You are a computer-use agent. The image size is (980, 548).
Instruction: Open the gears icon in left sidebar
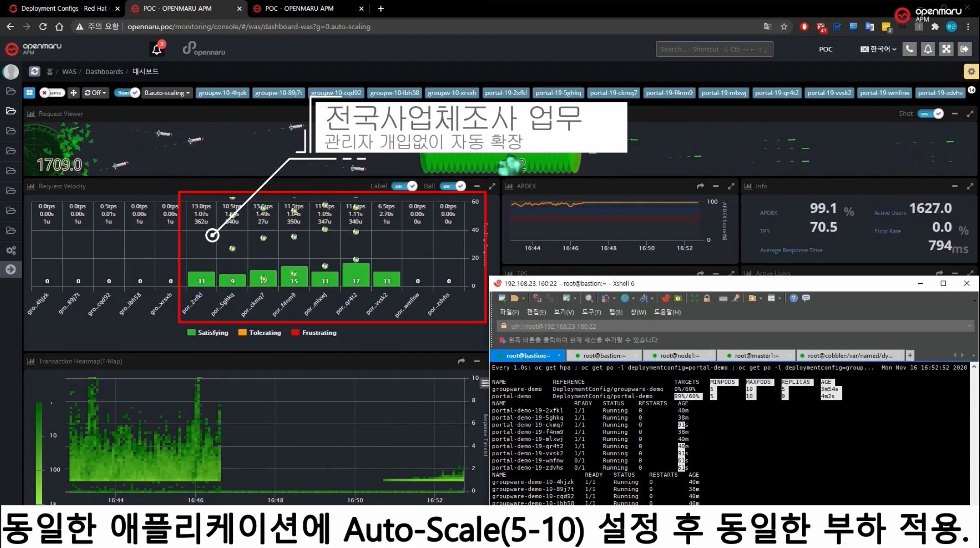click(11, 250)
